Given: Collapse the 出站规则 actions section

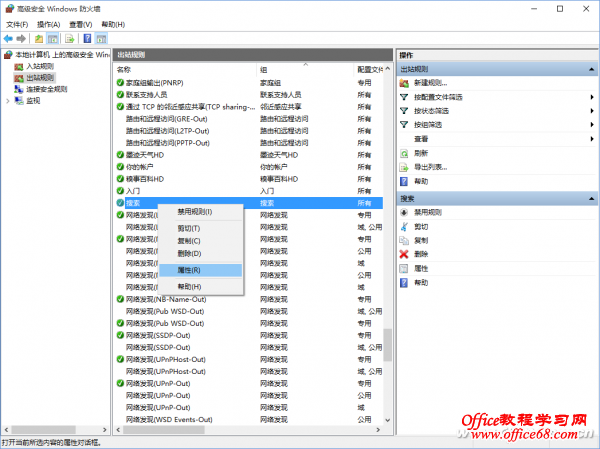Looking at the screenshot, I should (592, 69).
